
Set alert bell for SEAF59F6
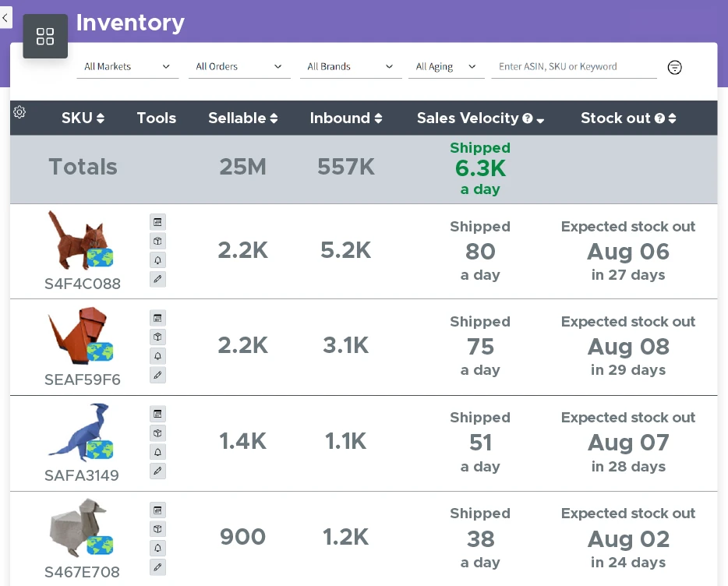point(158,355)
